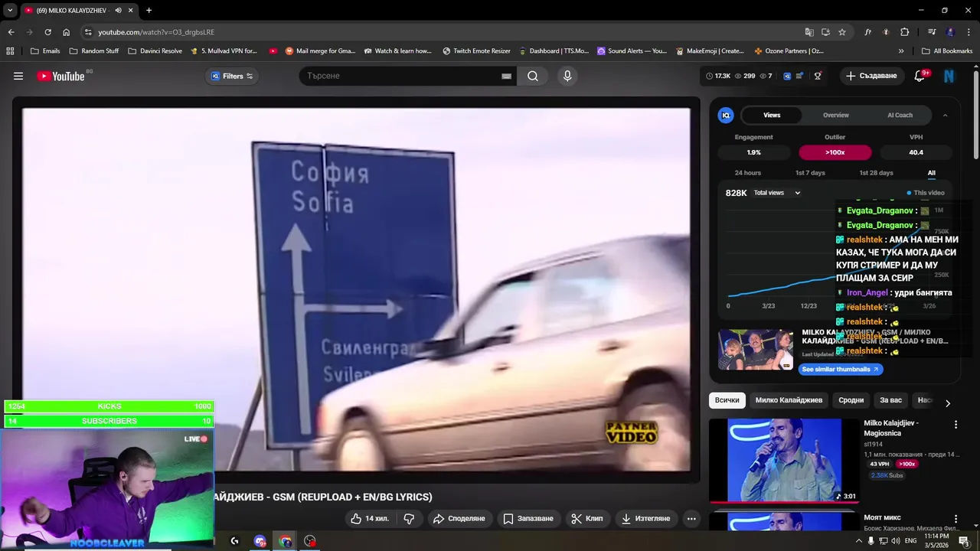
Task: Open the on-screen keyboard icon in the search box
Action: coord(506,76)
